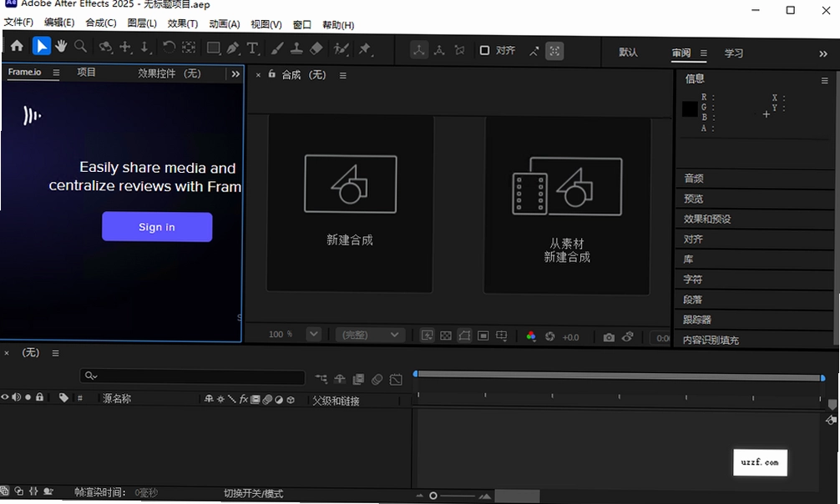Viewport: 840px width, 504px height.
Task: Click the Sign in button
Action: point(157,227)
